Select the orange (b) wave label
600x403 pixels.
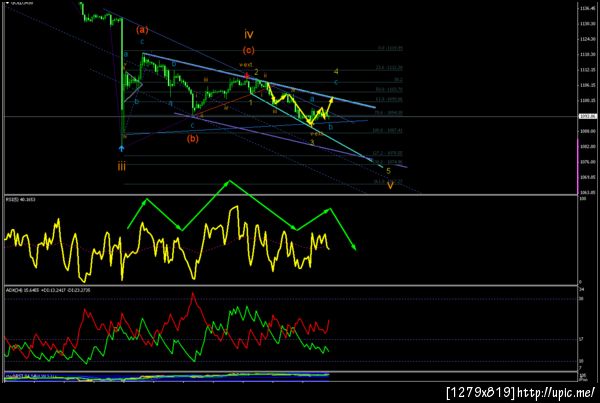pos(192,138)
